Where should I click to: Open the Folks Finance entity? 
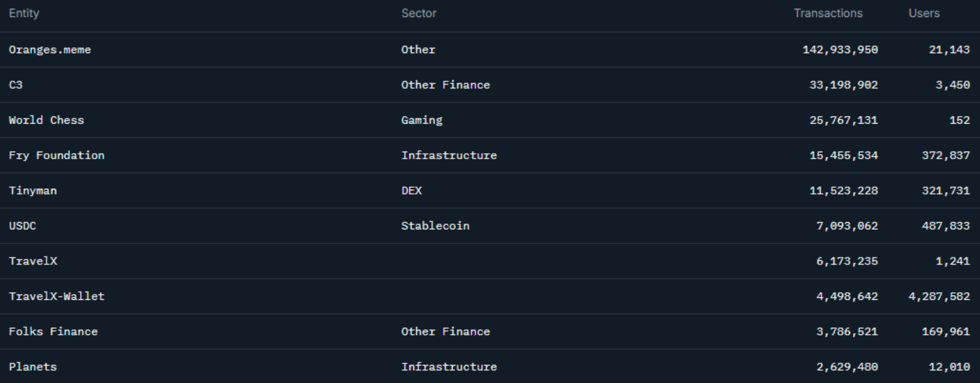tap(53, 332)
